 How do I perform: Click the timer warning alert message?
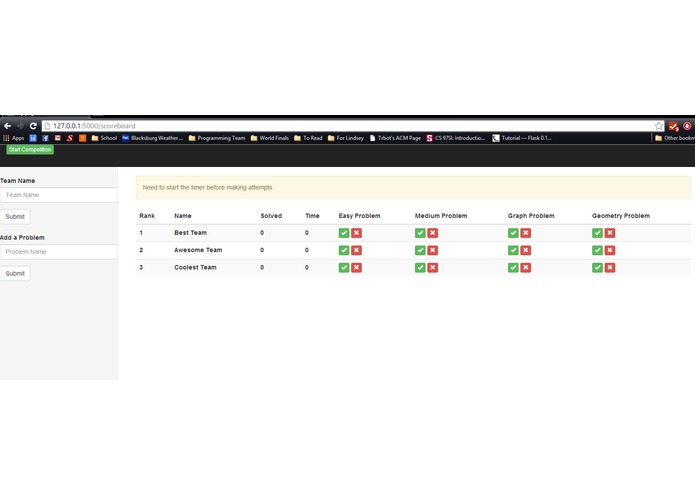point(413,187)
